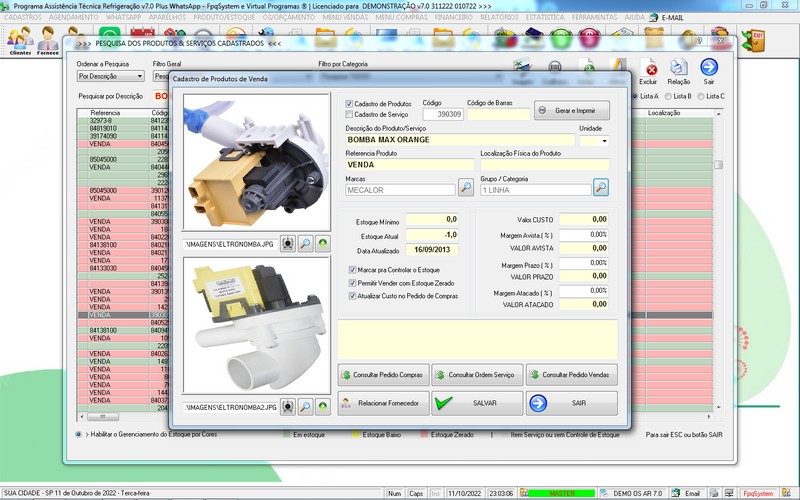Open the Unidade dropdown
The image size is (800, 500).
[603, 141]
